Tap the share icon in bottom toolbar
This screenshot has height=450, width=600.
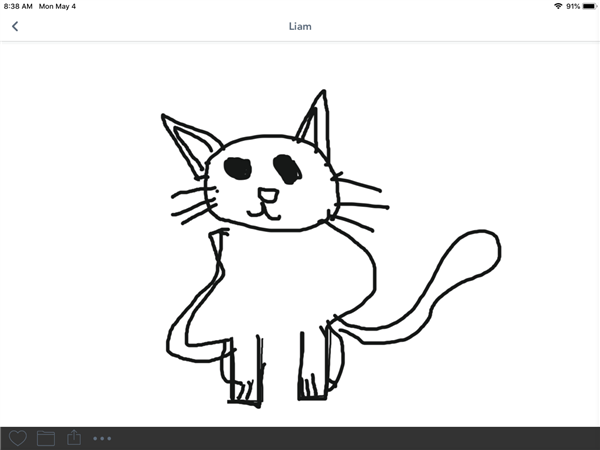(x=74, y=437)
